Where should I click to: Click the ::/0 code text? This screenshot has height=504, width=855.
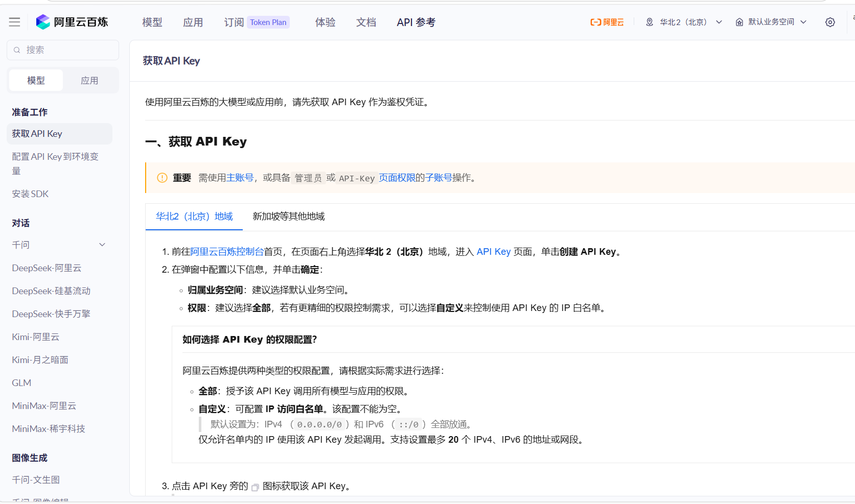click(x=408, y=425)
